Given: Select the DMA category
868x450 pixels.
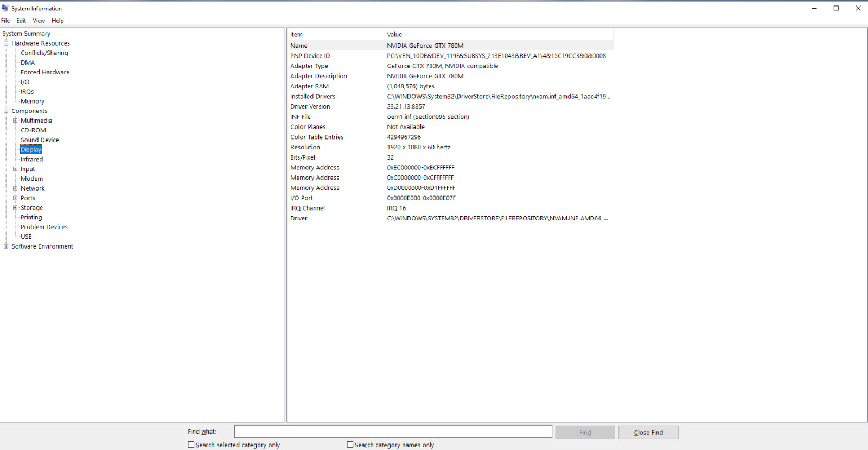Looking at the screenshot, I should click(28, 62).
